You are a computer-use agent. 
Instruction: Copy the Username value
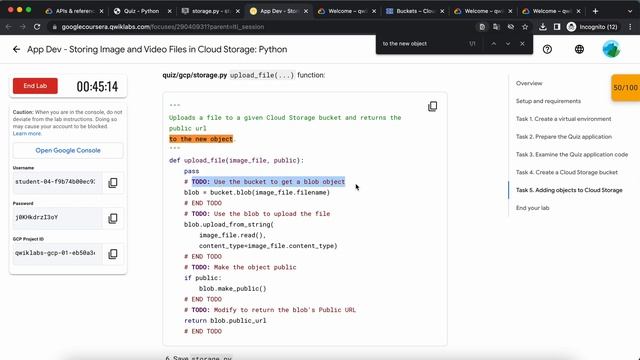coord(113,182)
